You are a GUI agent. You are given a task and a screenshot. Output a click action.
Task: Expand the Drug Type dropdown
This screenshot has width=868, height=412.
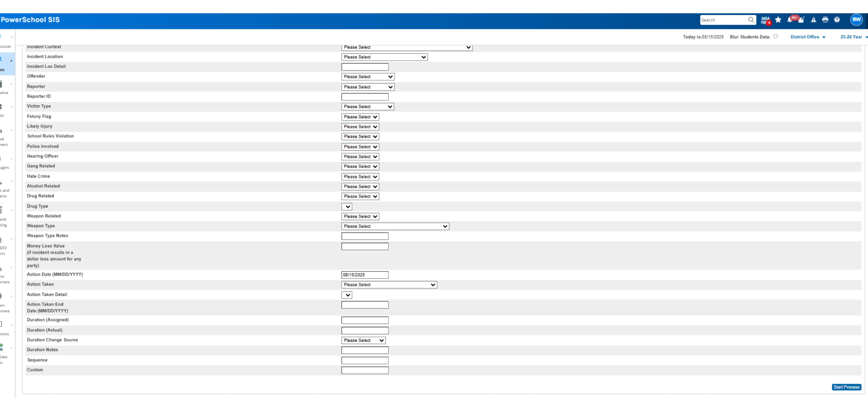coord(347,207)
